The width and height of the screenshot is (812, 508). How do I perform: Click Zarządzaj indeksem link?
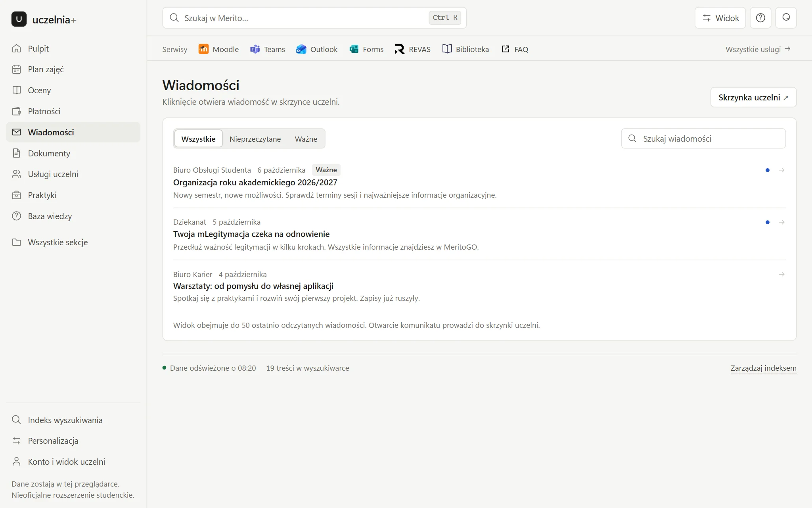[763, 368]
